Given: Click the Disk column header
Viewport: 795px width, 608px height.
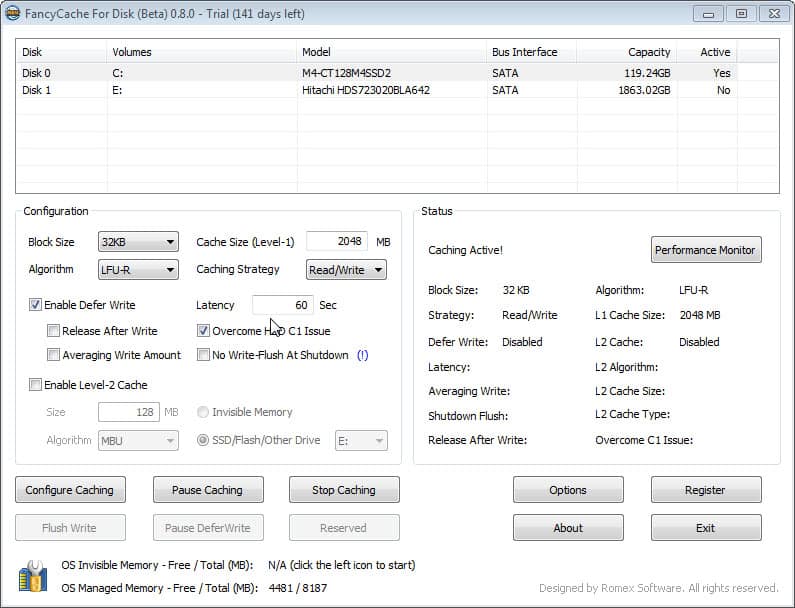Looking at the screenshot, I should [x=61, y=52].
